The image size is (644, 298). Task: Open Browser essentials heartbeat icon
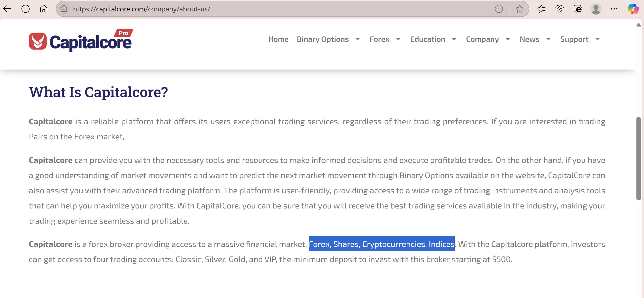point(560,9)
